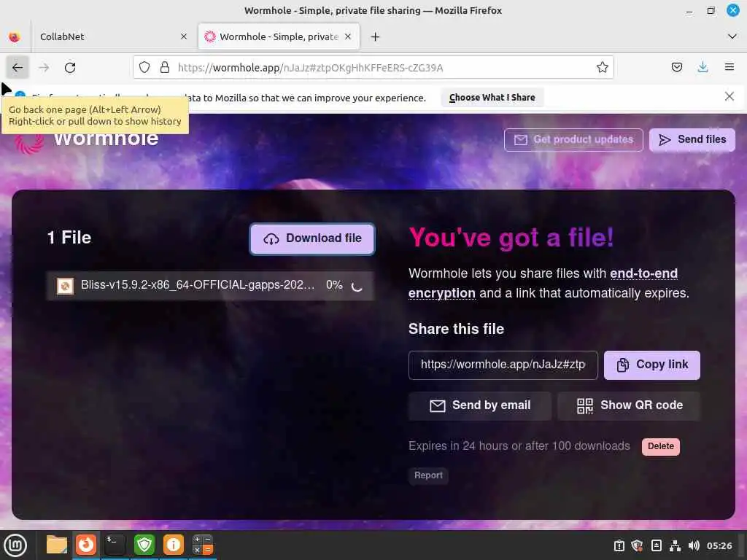Click the Firefox taskbar icon
This screenshot has width=747, height=560.
[x=86, y=545]
